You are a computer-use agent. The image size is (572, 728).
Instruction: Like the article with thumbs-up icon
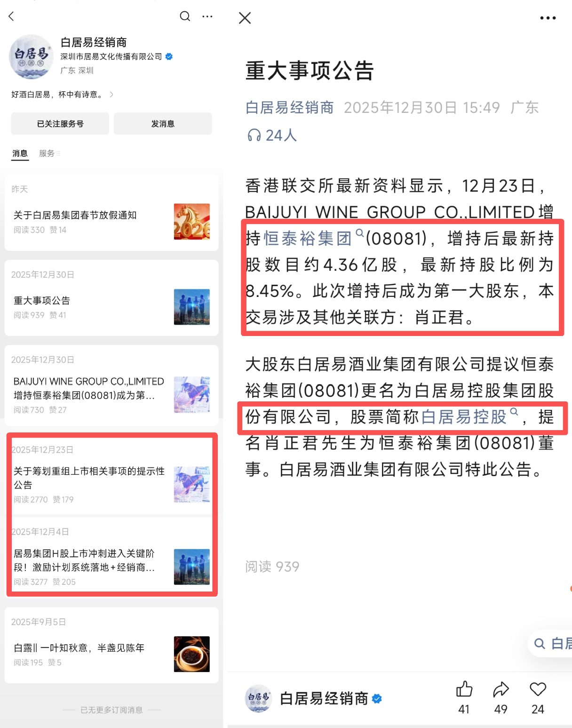coord(464,689)
